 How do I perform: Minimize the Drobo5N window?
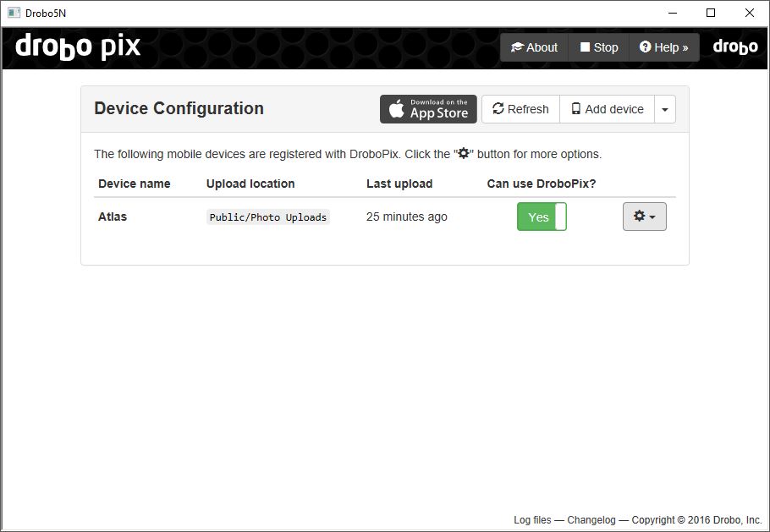coord(673,14)
